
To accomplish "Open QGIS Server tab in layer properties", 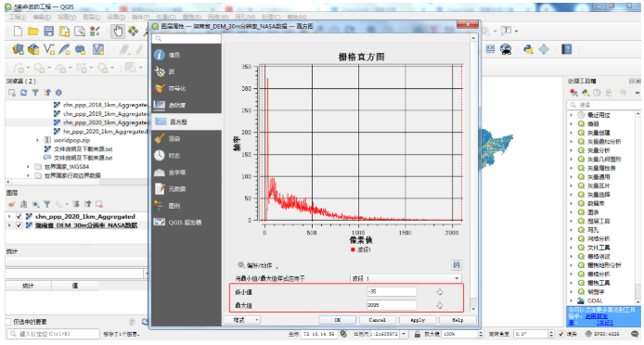I will pos(187,223).
